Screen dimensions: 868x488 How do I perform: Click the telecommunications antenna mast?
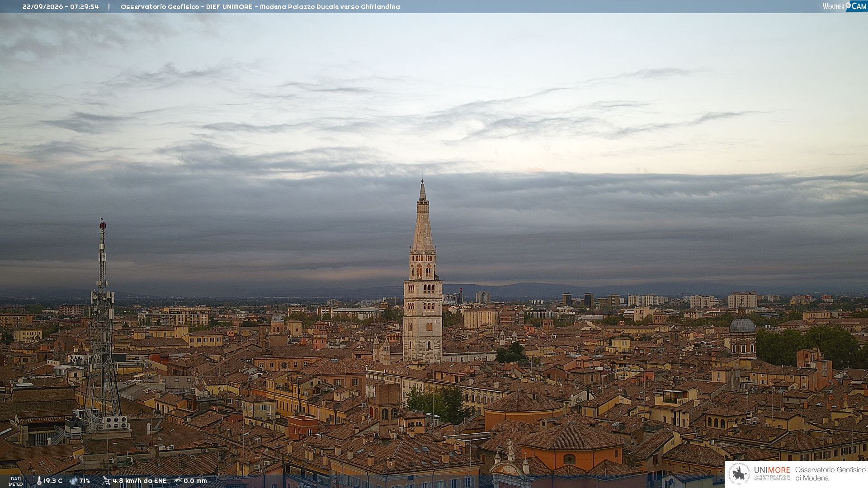(102, 325)
